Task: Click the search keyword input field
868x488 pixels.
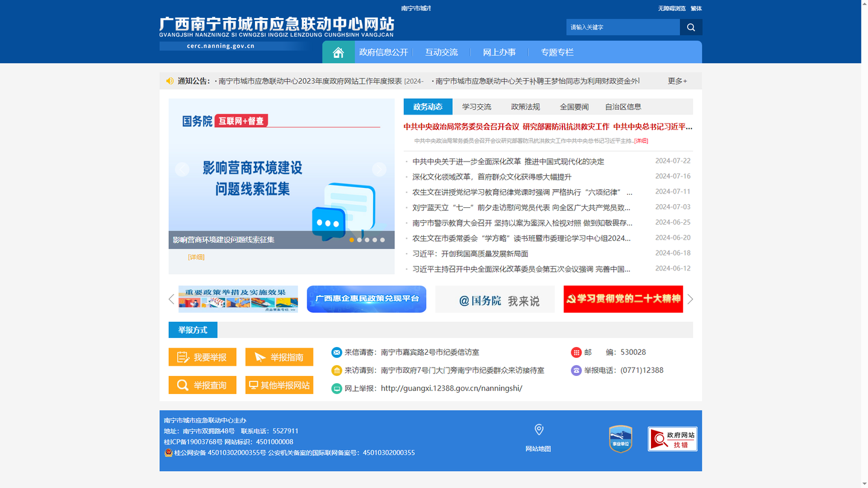Action: pos(623,27)
